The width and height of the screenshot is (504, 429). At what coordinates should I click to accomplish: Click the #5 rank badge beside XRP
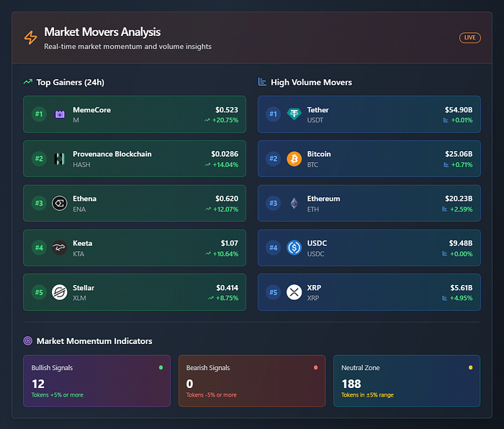(x=273, y=292)
